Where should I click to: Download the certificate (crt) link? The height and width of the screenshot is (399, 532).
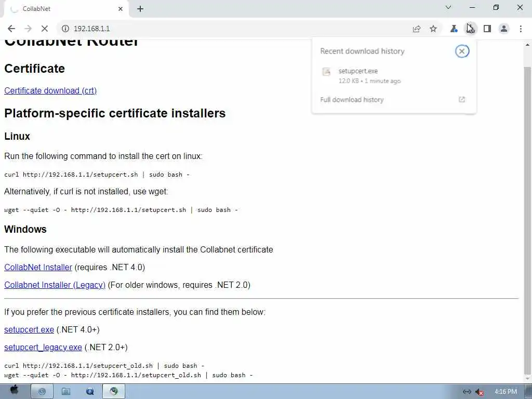pyautogui.click(x=50, y=90)
